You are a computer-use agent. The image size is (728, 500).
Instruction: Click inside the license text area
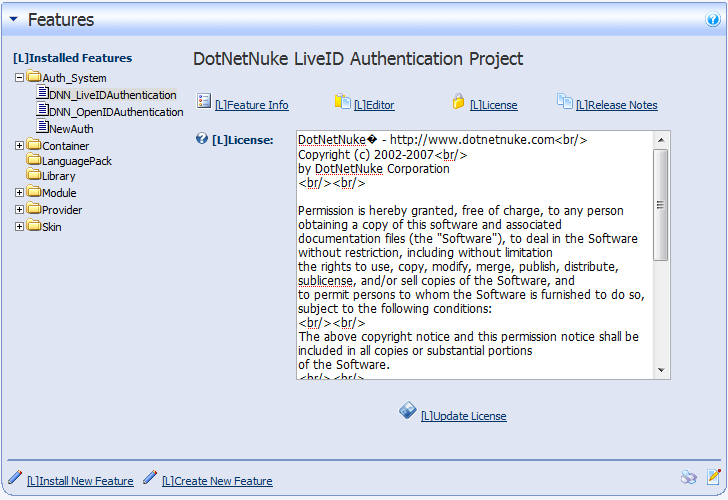(x=475, y=255)
